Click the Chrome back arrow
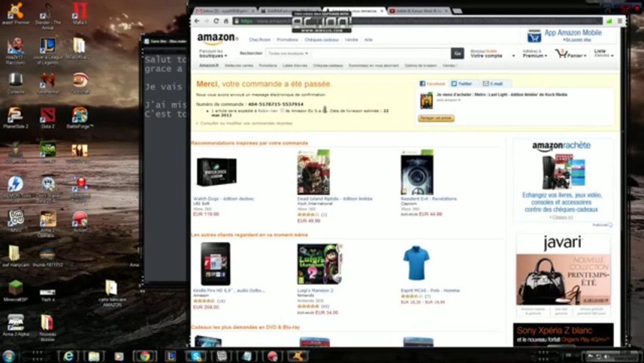The height and width of the screenshot is (363, 644). pos(197,21)
